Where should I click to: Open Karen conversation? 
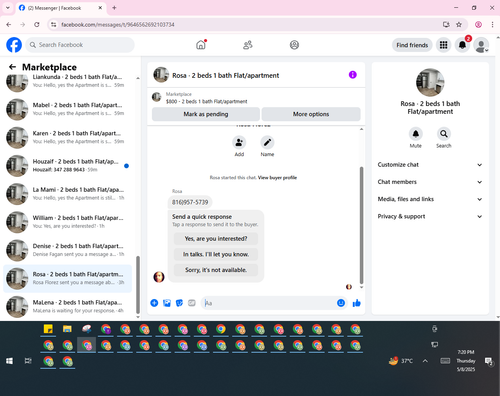point(67,137)
